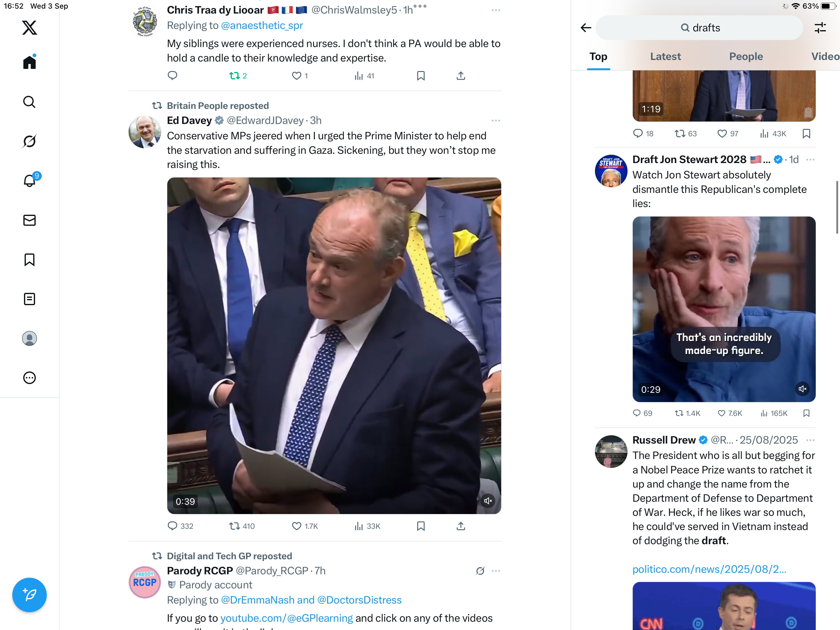Open the Grok icon in left sidebar
This screenshot has width=840, height=630.
pyautogui.click(x=29, y=142)
